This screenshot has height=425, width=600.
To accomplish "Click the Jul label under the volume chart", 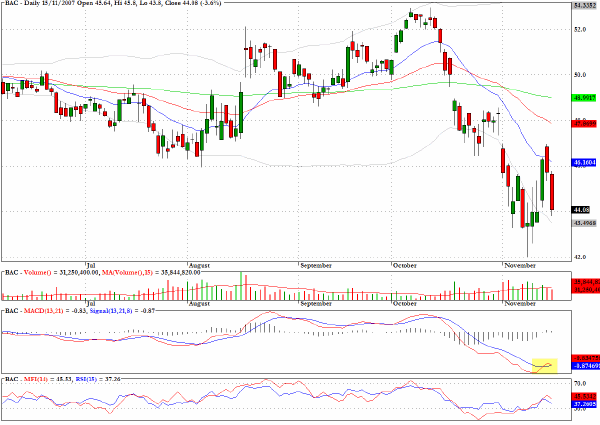I will [x=91, y=303].
